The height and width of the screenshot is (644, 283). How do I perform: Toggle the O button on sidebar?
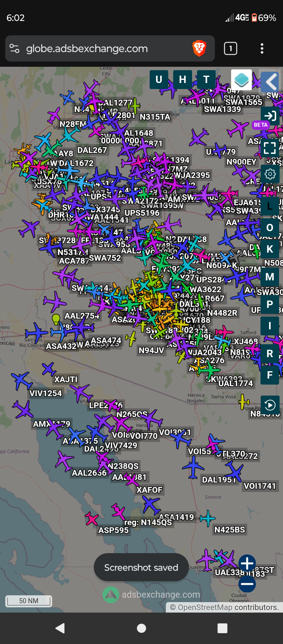point(270,228)
